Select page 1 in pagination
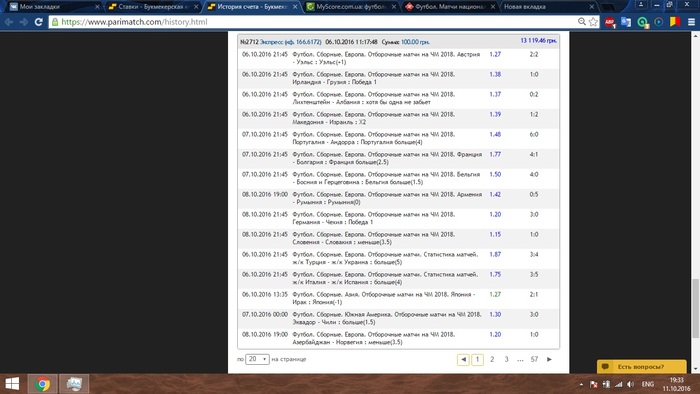This screenshot has width=700, height=394. (478, 359)
